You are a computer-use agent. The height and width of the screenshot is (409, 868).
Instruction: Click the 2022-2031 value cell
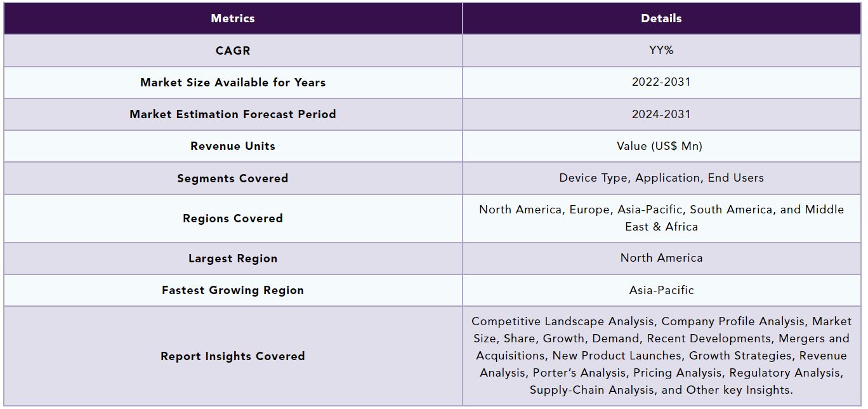(x=661, y=83)
